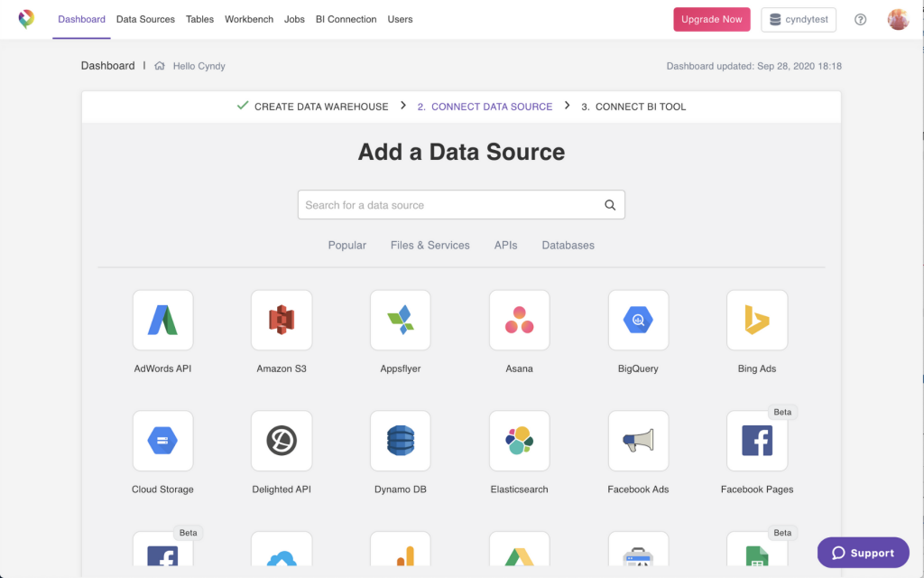The image size is (924, 578).
Task: Select the Amazon S3 data source icon
Action: (x=282, y=321)
